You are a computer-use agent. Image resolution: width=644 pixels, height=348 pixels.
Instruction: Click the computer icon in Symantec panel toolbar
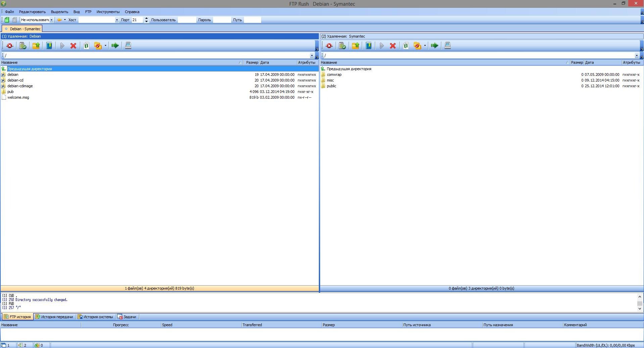(447, 46)
